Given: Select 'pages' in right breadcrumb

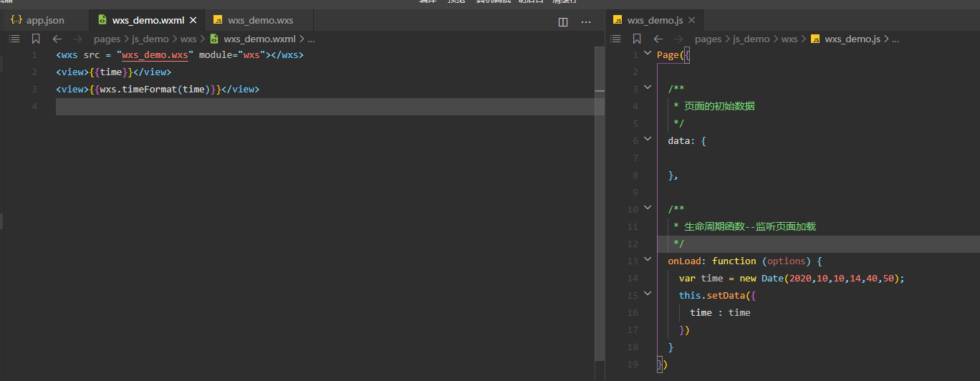Looking at the screenshot, I should pyautogui.click(x=708, y=39).
